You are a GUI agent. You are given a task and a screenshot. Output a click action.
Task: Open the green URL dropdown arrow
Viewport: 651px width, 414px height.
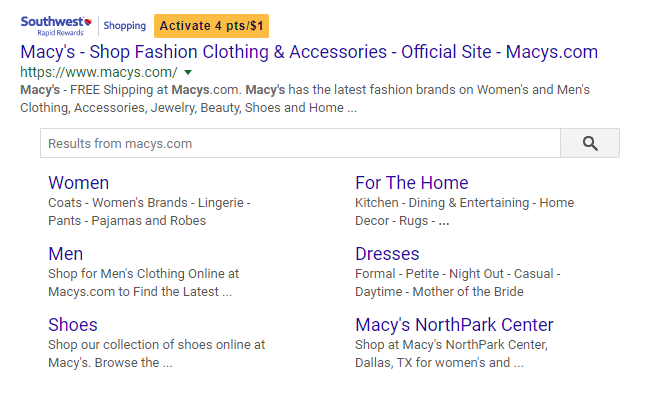[188, 73]
